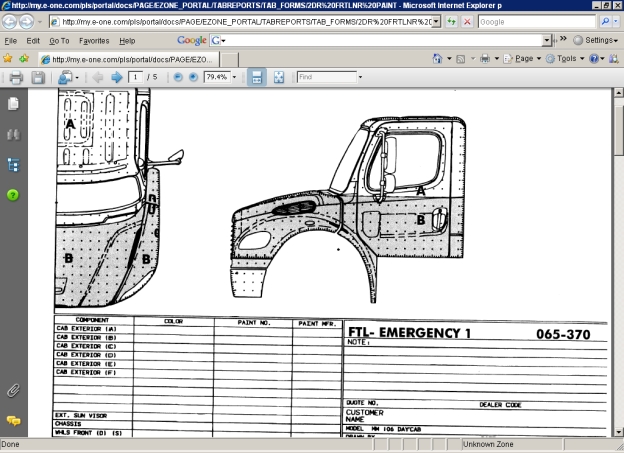Select the my.e-one.com browser tab

pos(129,59)
